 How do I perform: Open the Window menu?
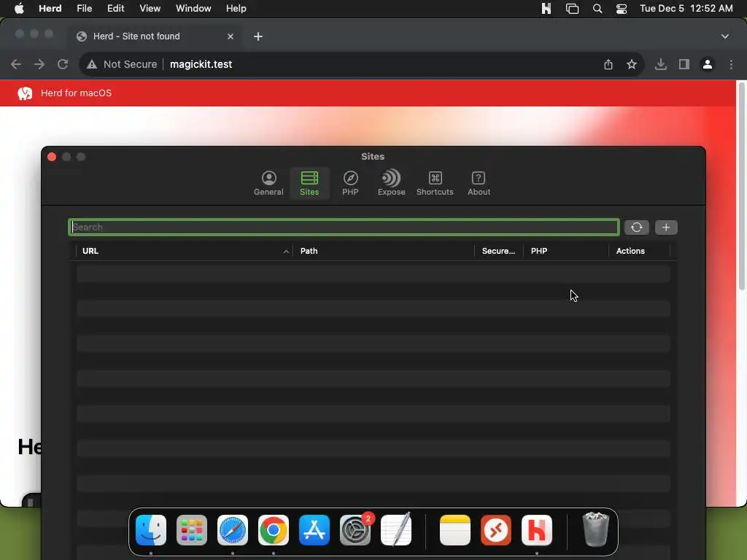(x=193, y=9)
